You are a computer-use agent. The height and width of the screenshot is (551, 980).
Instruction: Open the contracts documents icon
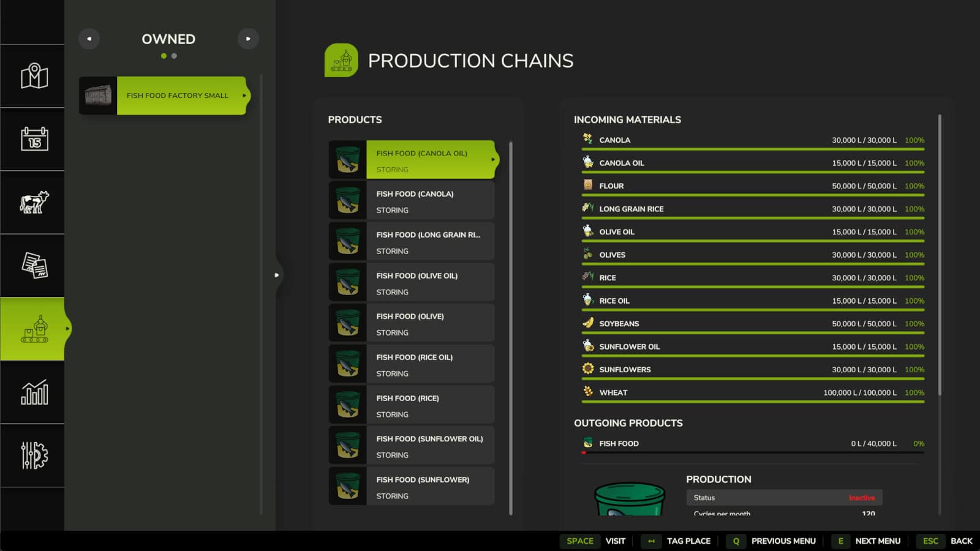coord(34,266)
